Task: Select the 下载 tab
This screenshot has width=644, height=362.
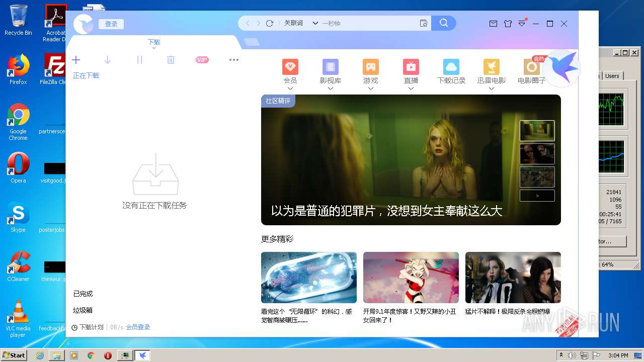Action: click(154, 42)
